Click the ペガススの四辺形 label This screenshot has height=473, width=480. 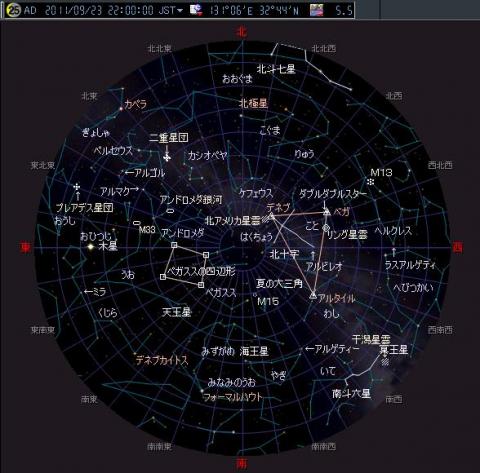pyautogui.click(x=201, y=271)
